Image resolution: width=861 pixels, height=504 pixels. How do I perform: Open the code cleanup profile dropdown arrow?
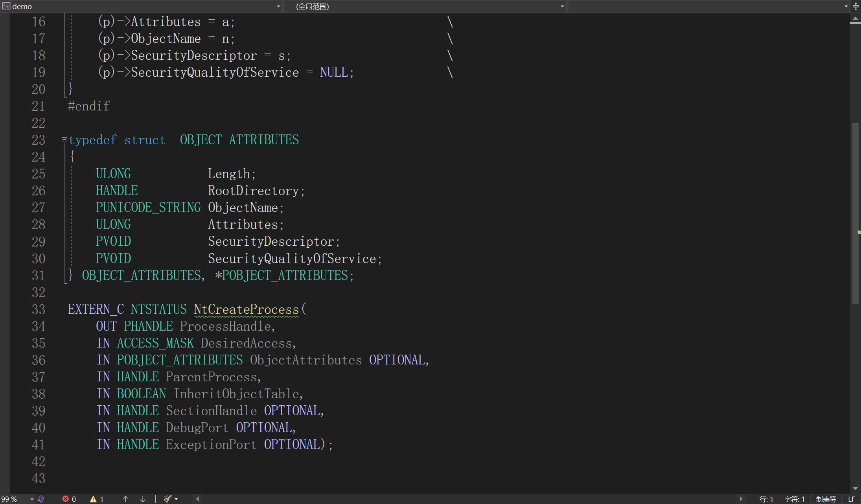tap(176, 499)
